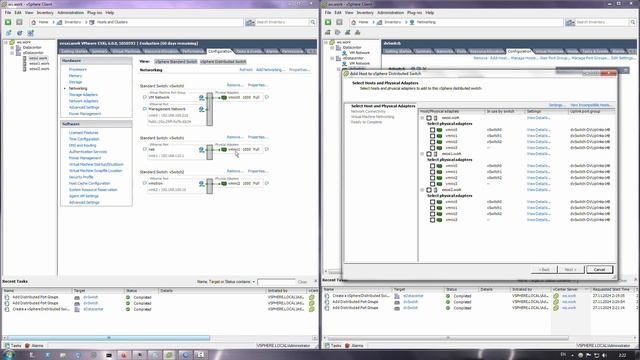Click Hosts and Clusters breadcrumb icon
Screen dimensions: 640x360
coord(92,22)
